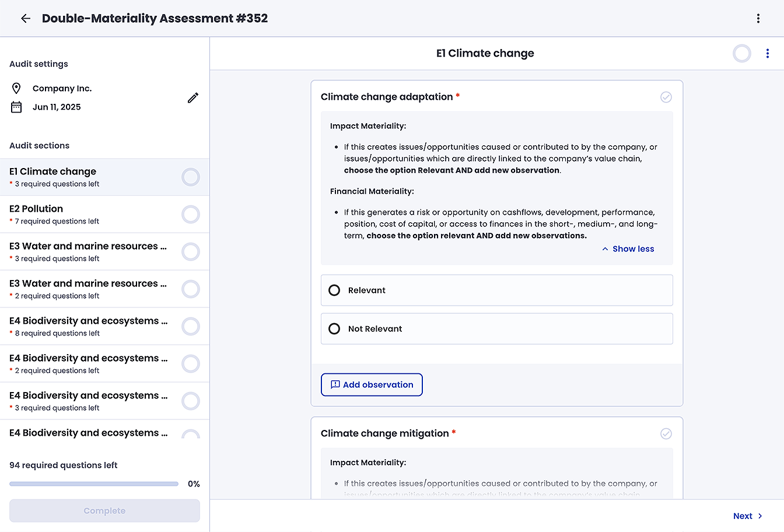Viewport: 784px width, 532px height.
Task: Click the Climate change mitigation heading
Action: tap(385, 433)
